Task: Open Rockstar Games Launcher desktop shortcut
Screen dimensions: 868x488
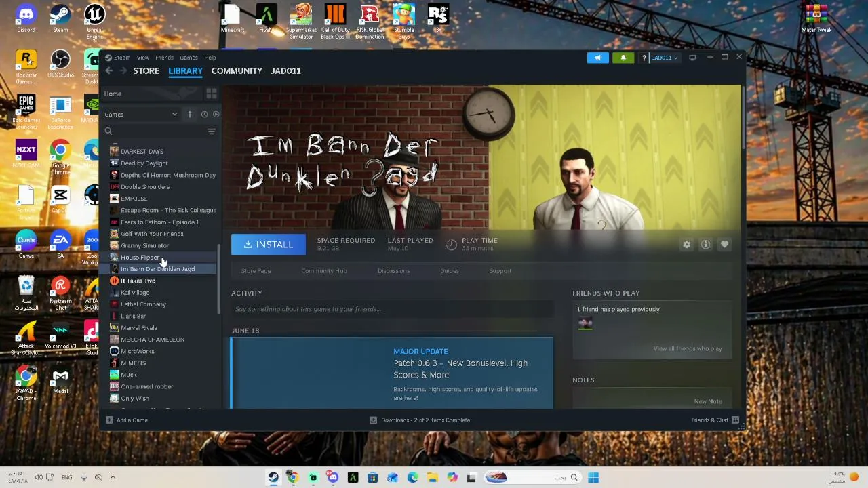Action: click(x=26, y=66)
